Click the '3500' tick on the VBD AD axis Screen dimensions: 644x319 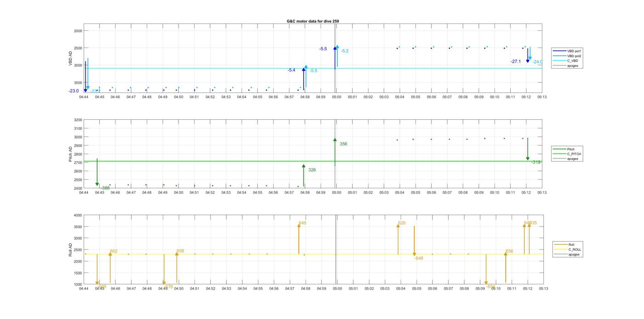coord(78,82)
